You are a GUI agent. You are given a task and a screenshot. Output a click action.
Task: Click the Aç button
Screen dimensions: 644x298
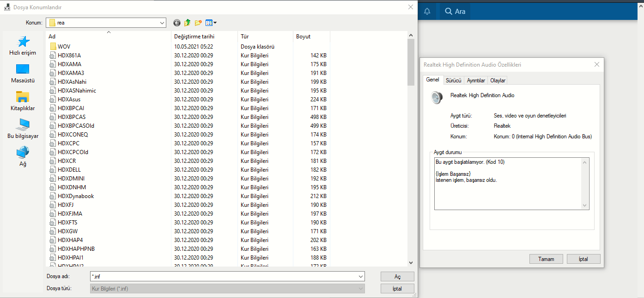(397, 276)
